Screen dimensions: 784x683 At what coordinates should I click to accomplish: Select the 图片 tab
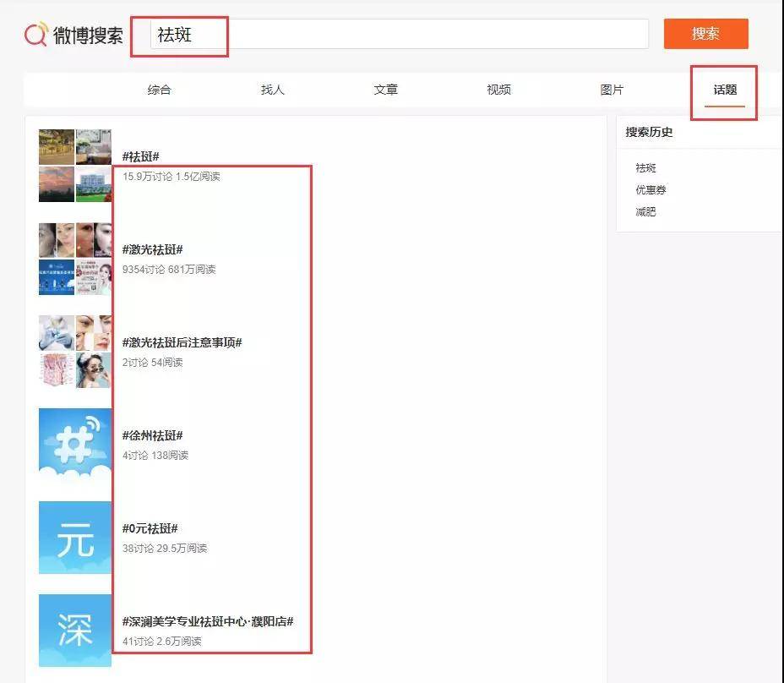pyautogui.click(x=612, y=90)
